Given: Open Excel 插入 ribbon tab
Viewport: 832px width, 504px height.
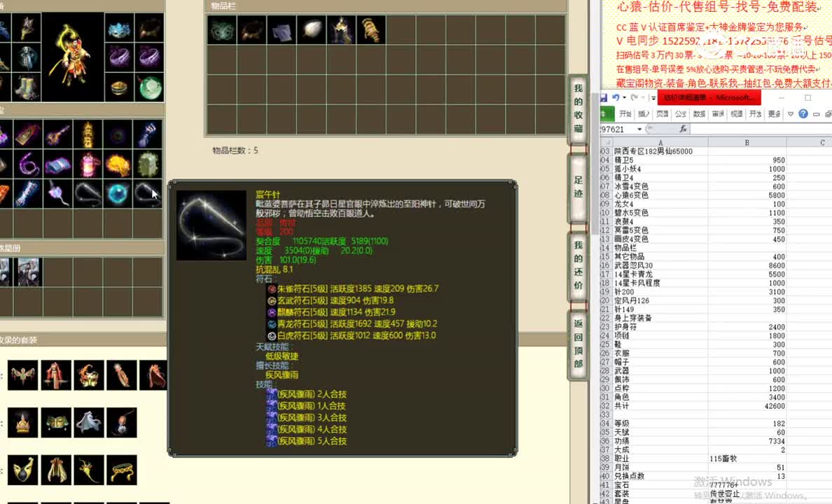Looking at the screenshot, I should [x=644, y=114].
